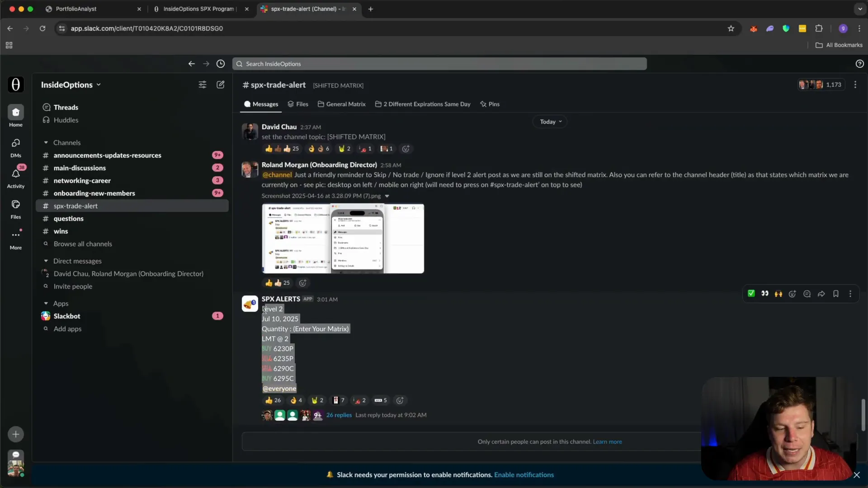Toggle the OK-hand 4 reaction on SPX alert
868x488 pixels.
296,400
